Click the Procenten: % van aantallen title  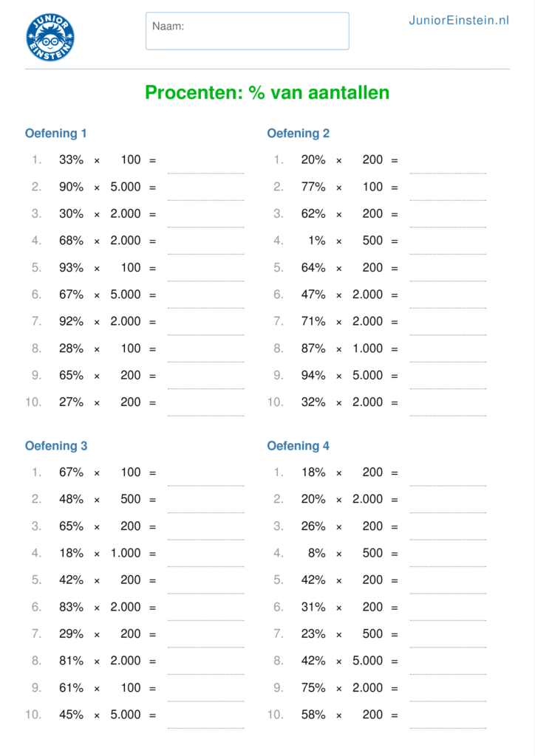(x=267, y=93)
